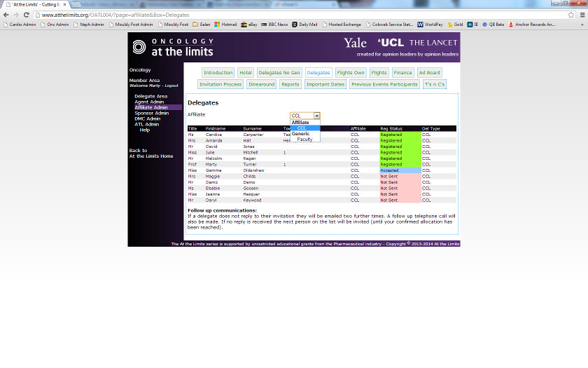The image size is (588, 368).
Task: Open the Neph Admin bookmark
Action: click(89, 25)
